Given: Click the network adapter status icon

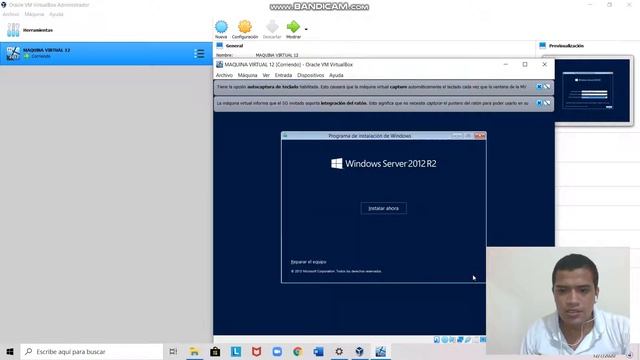Looking at the screenshot, I should [x=460, y=340].
